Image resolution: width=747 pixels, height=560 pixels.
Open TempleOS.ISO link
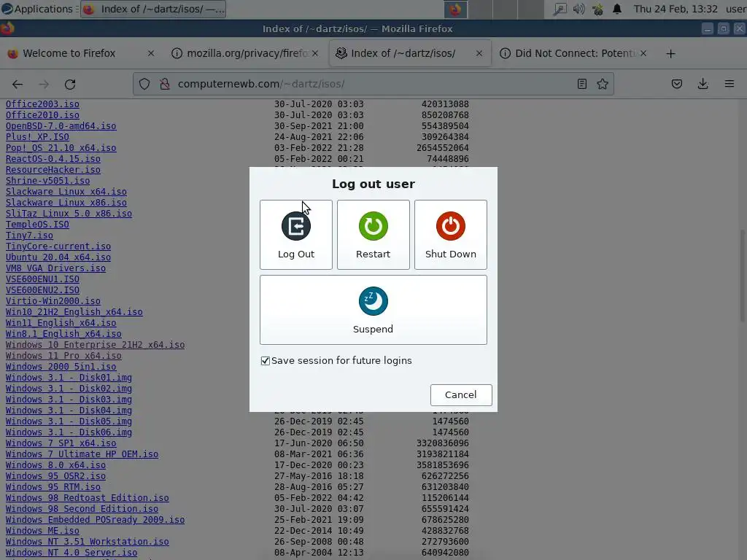pos(37,225)
